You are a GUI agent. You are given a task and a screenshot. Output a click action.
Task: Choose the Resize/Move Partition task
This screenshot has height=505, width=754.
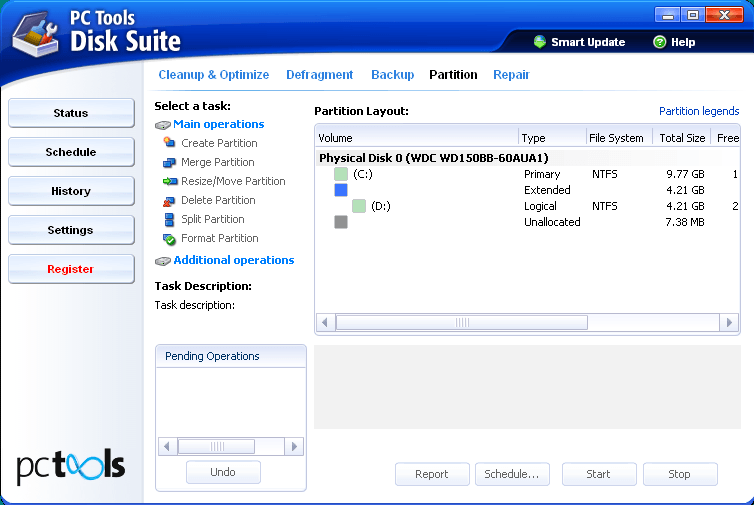point(233,181)
